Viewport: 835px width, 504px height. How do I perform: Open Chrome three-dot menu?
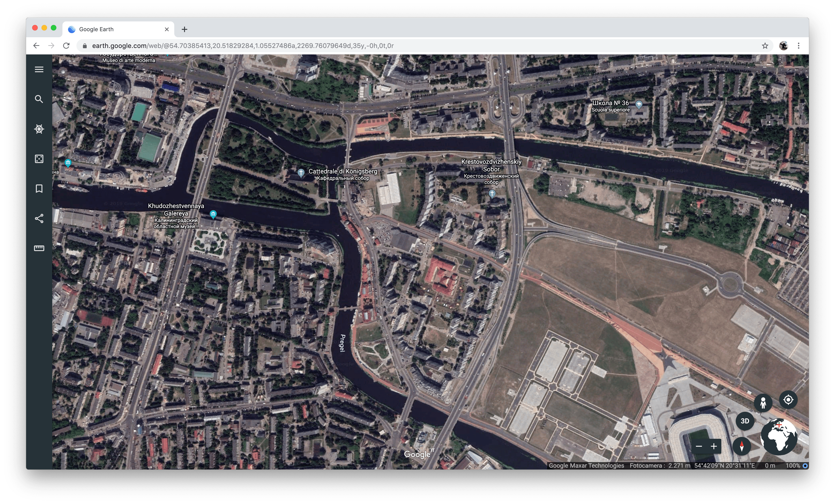799,46
